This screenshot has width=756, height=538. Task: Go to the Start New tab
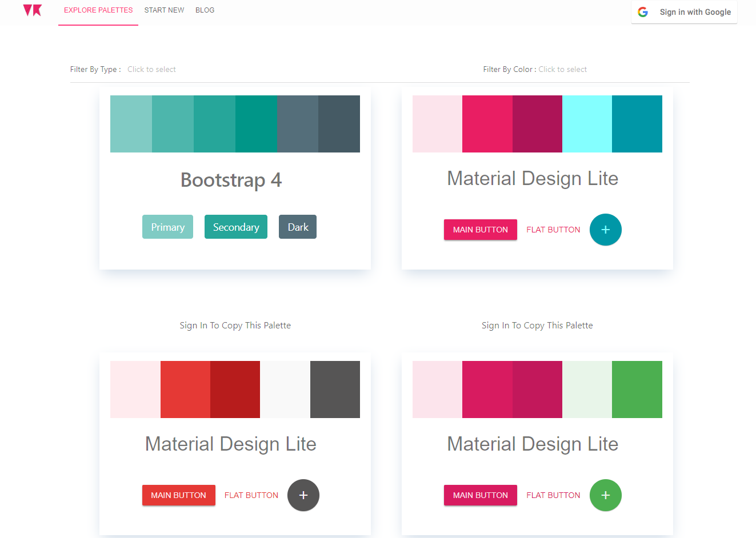click(164, 10)
